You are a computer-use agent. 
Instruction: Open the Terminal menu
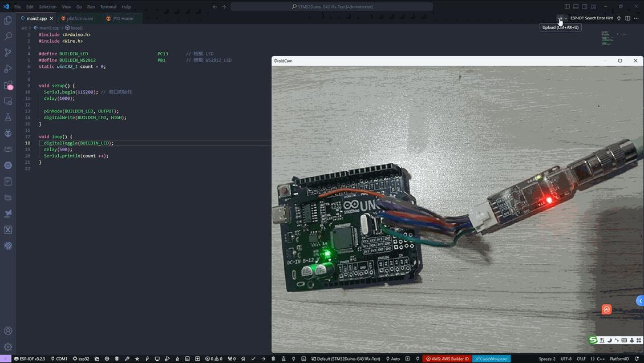[x=108, y=7]
